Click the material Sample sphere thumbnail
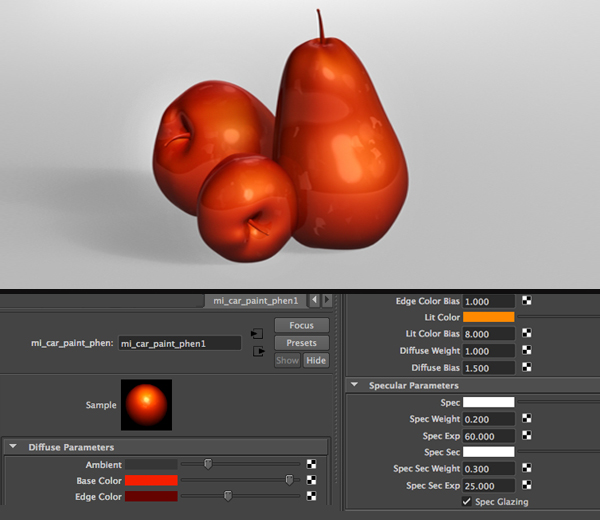The width and height of the screenshot is (600, 520). click(x=146, y=405)
